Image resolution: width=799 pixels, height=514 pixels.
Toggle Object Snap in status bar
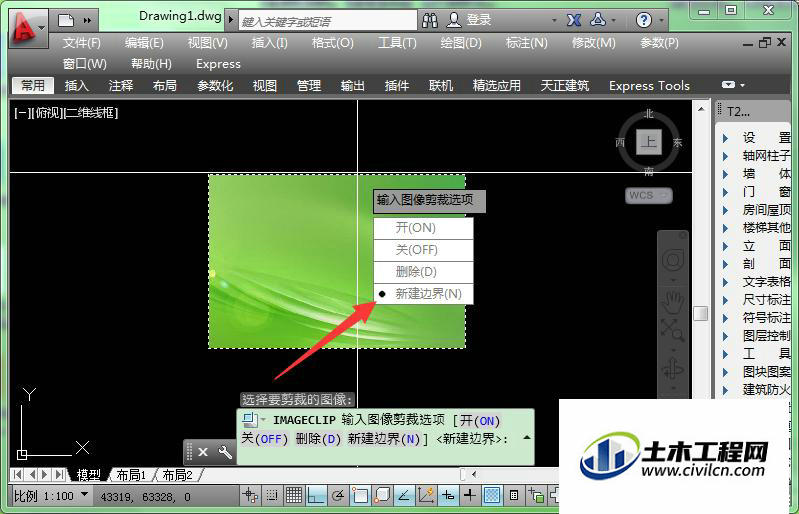pyautogui.click(x=360, y=495)
